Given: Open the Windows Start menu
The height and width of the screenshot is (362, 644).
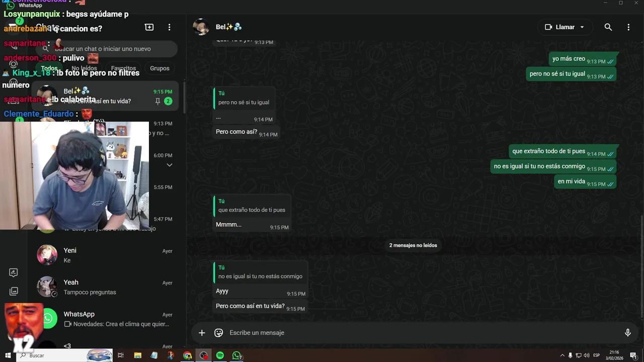Looking at the screenshot, I should 8,355.
